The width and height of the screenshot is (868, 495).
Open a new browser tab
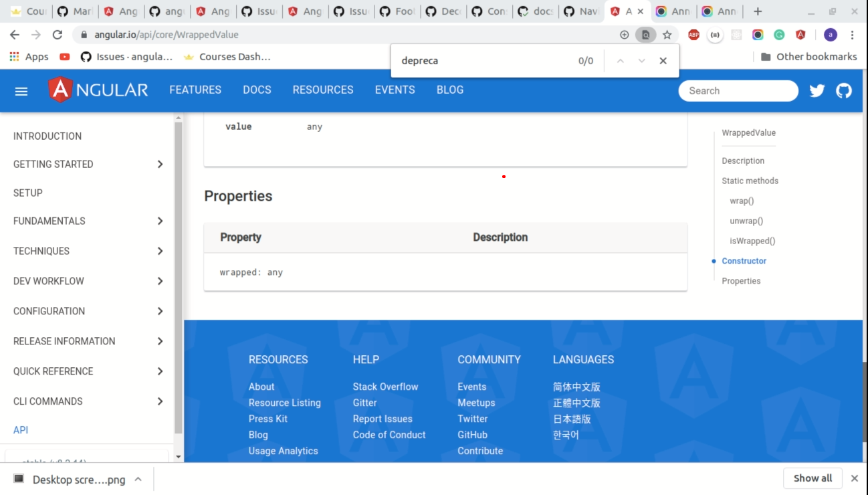tap(758, 11)
